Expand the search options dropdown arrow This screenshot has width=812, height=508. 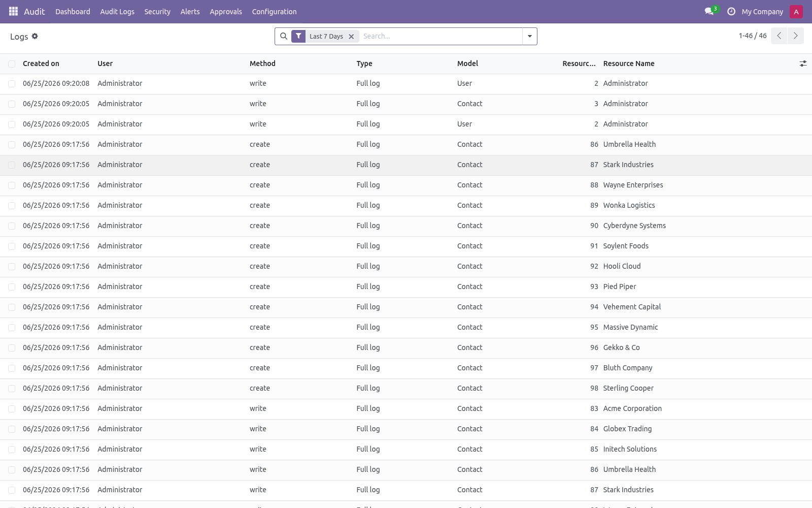coord(529,36)
